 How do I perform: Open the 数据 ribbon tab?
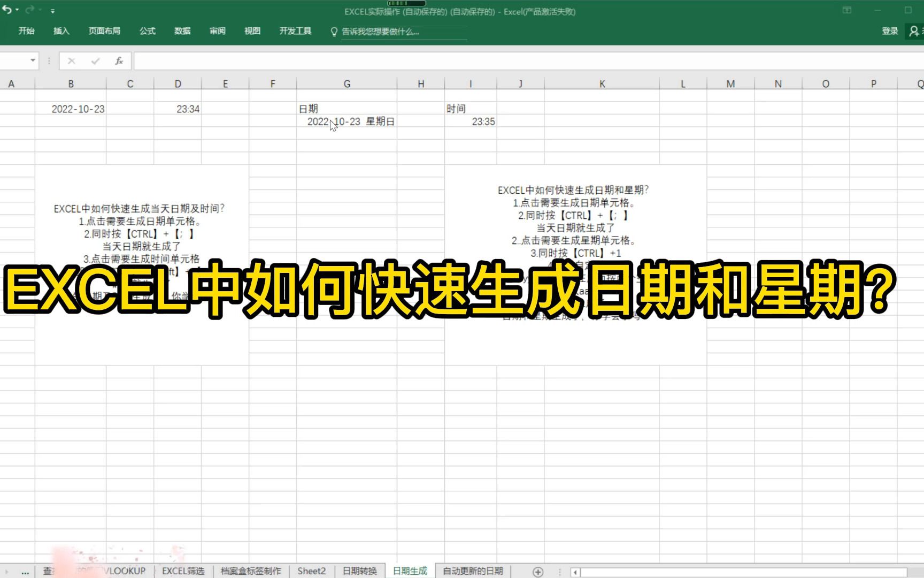182,31
